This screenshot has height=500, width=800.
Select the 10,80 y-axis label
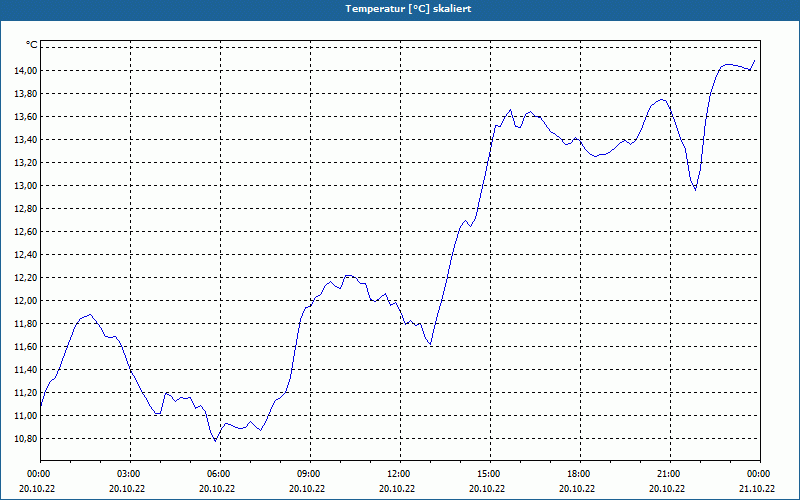point(24,439)
